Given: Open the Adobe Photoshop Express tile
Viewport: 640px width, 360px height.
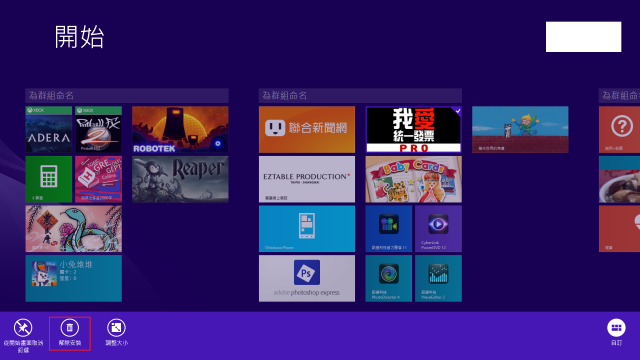Looking at the screenshot, I should coord(307,278).
